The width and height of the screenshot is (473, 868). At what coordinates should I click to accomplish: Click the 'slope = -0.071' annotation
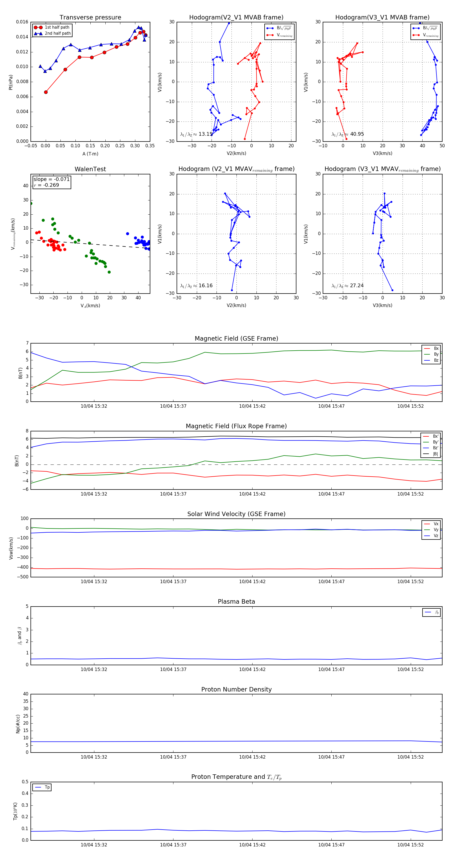52,179
